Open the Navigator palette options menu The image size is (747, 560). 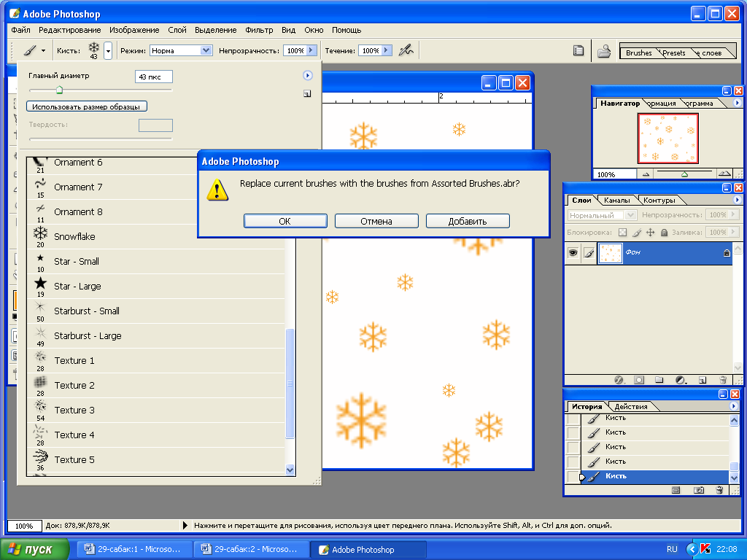point(737,103)
